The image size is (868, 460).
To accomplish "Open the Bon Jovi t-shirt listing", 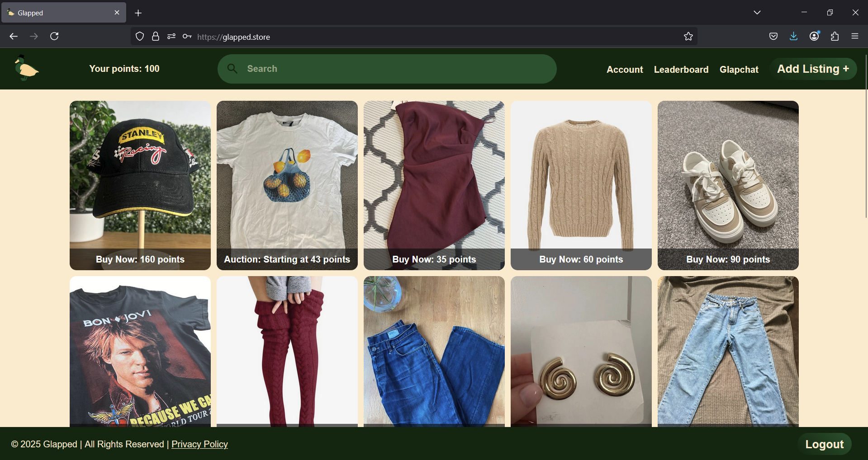I will [140, 352].
